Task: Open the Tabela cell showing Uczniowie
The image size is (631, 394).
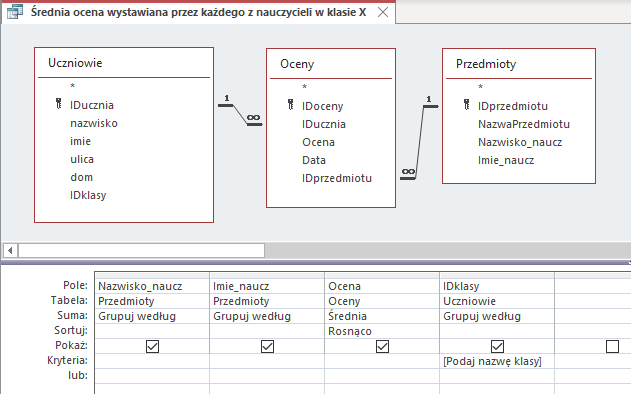Action: 497,301
